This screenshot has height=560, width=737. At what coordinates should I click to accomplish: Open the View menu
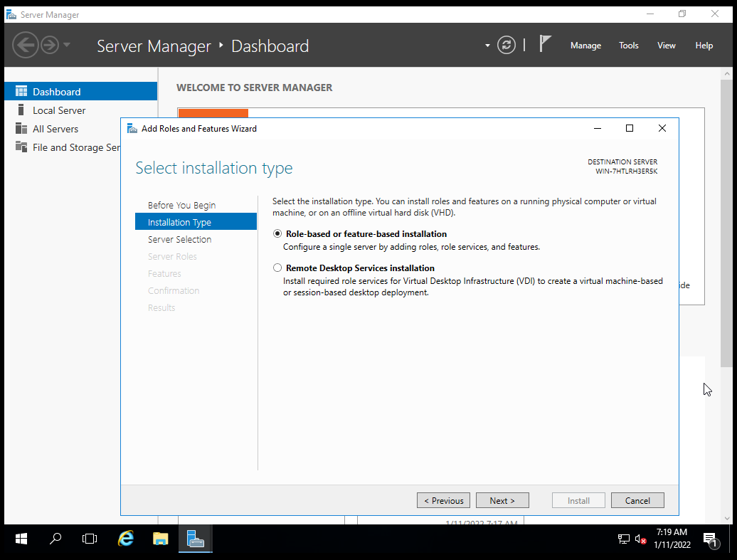[x=666, y=46]
